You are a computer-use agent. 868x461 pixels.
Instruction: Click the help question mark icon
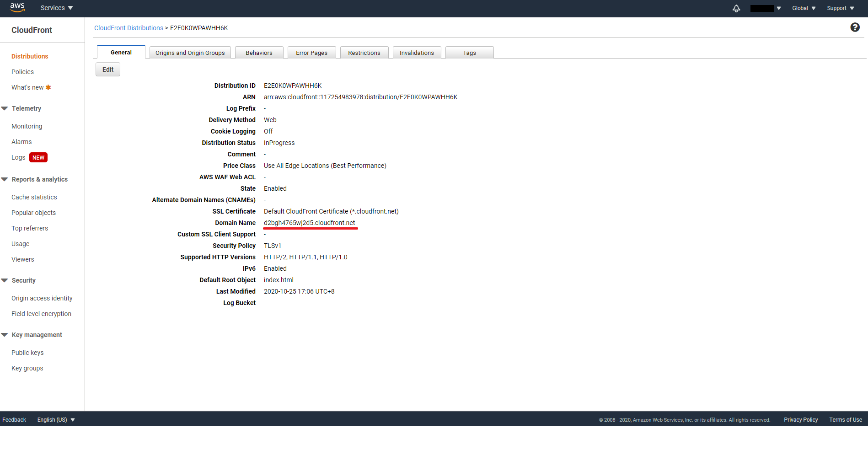[x=855, y=27]
